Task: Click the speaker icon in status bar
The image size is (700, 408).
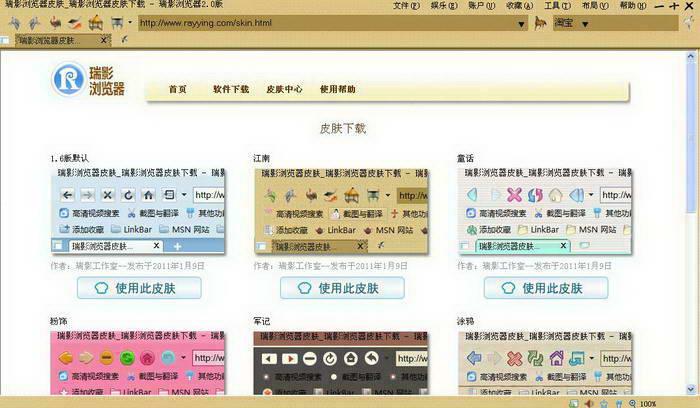Action: [x=588, y=404]
